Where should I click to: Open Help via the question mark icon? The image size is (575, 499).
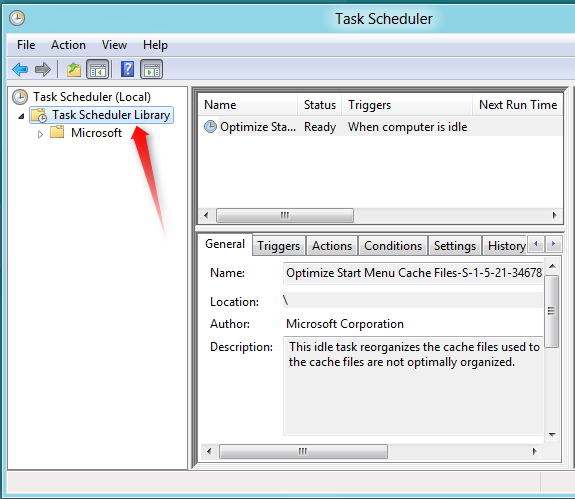[x=127, y=69]
